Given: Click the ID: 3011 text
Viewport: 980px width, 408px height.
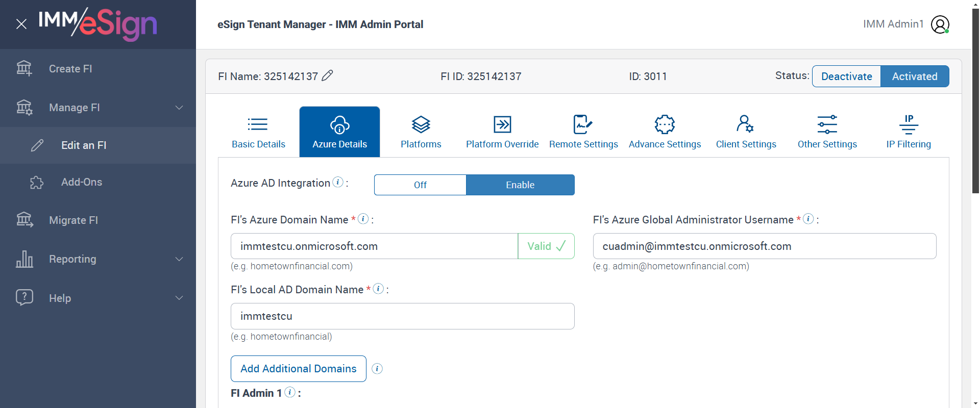Looking at the screenshot, I should click(x=648, y=76).
